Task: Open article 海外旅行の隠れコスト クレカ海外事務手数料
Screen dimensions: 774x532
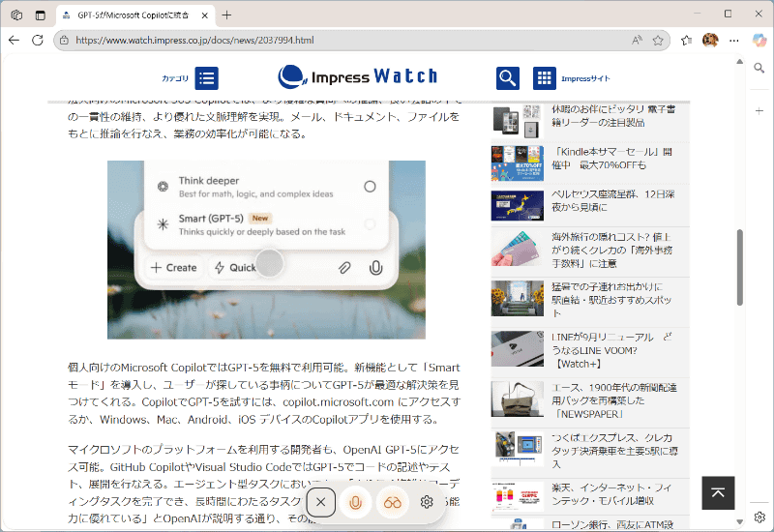Action: tap(611, 251)
